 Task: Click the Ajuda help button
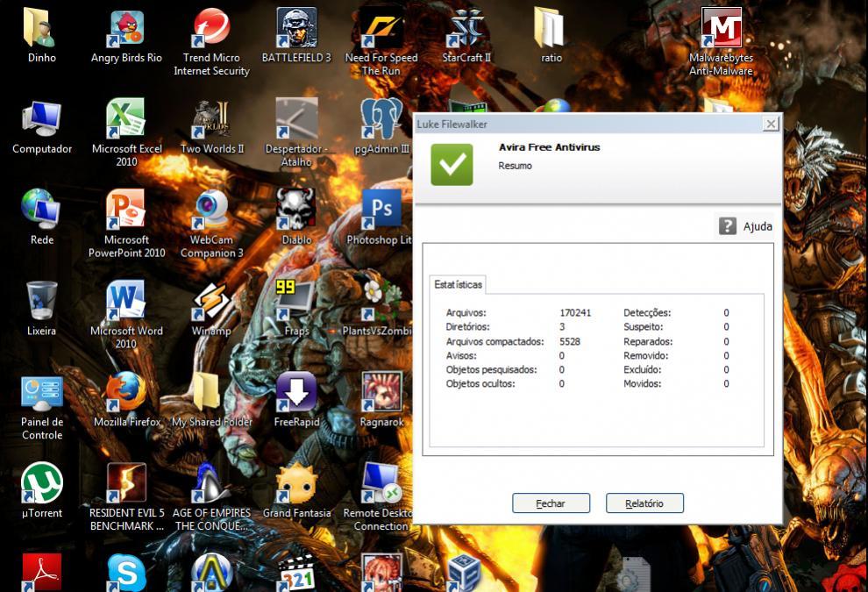point(745,226)
